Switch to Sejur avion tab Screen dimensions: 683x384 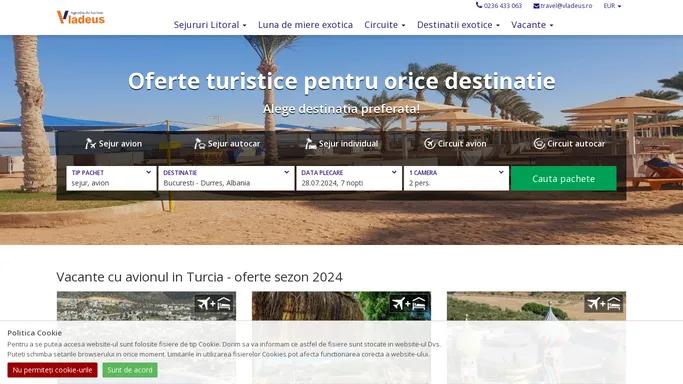point(114,144)
